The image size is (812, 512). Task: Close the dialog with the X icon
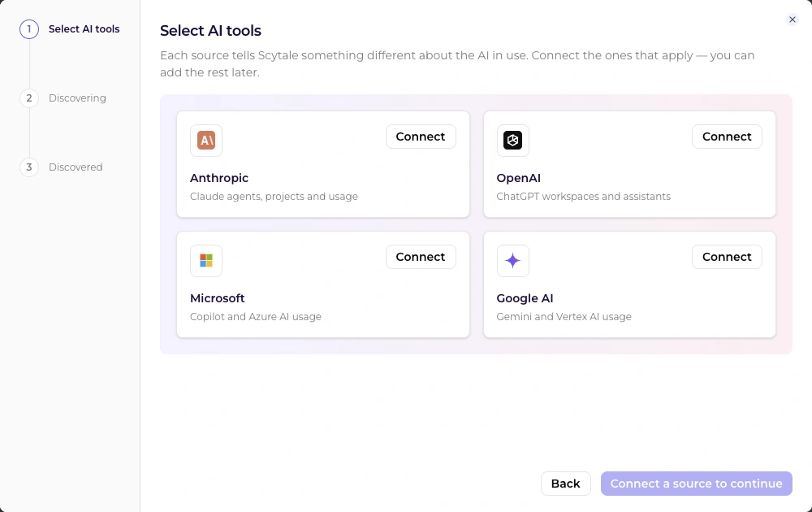792,20
